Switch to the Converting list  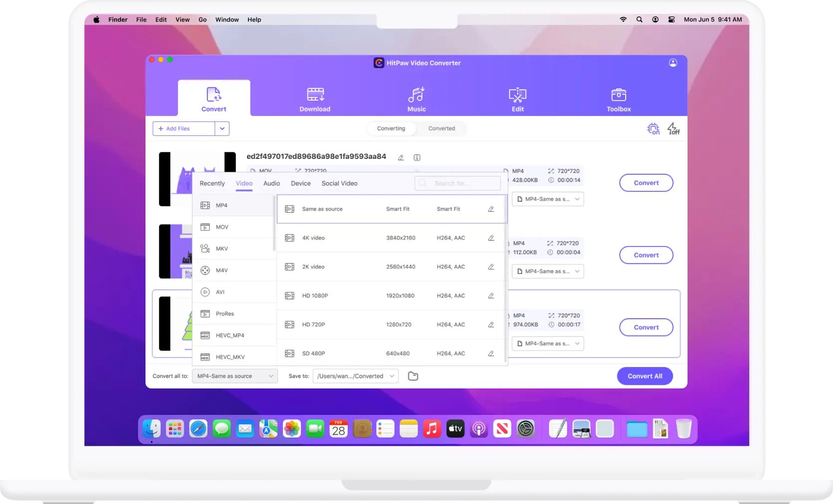(391, 128)
